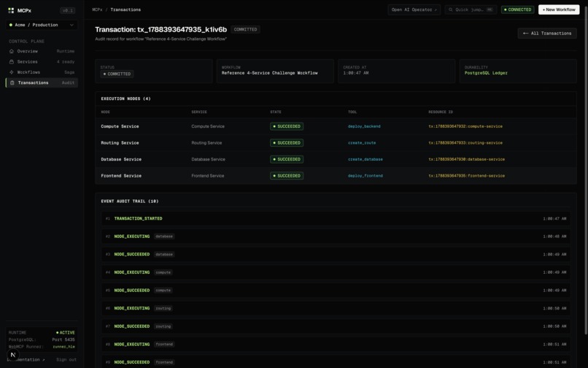Click the PostgreSQL Ledger durability value
The image size is (588, 368).
point(486,73)
